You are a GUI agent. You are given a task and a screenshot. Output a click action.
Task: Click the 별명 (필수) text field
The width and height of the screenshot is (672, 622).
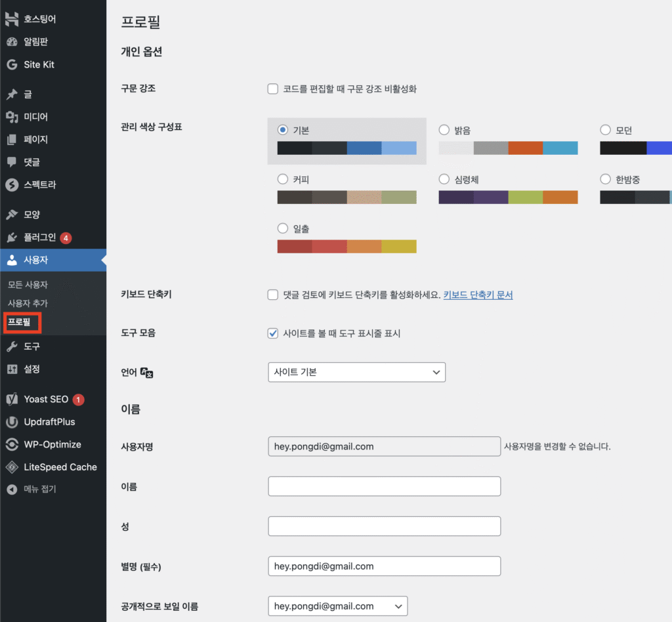pyautogui.click(x=384, y=566)
